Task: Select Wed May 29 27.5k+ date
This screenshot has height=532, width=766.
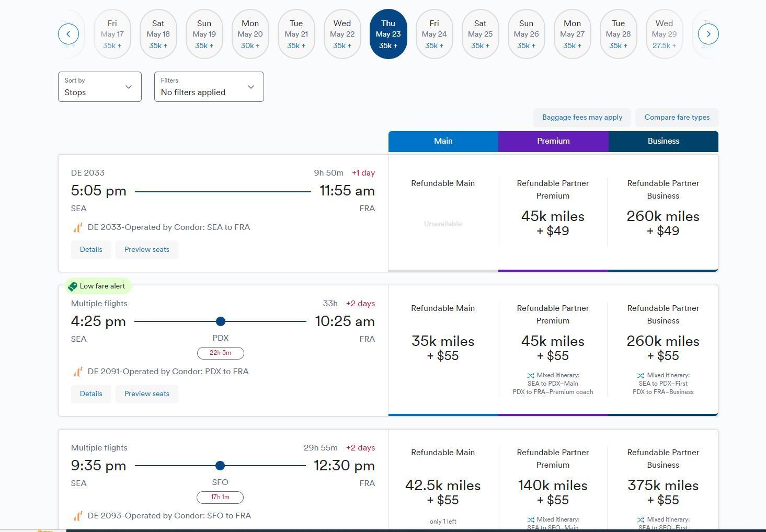Action: pos(664,34)
